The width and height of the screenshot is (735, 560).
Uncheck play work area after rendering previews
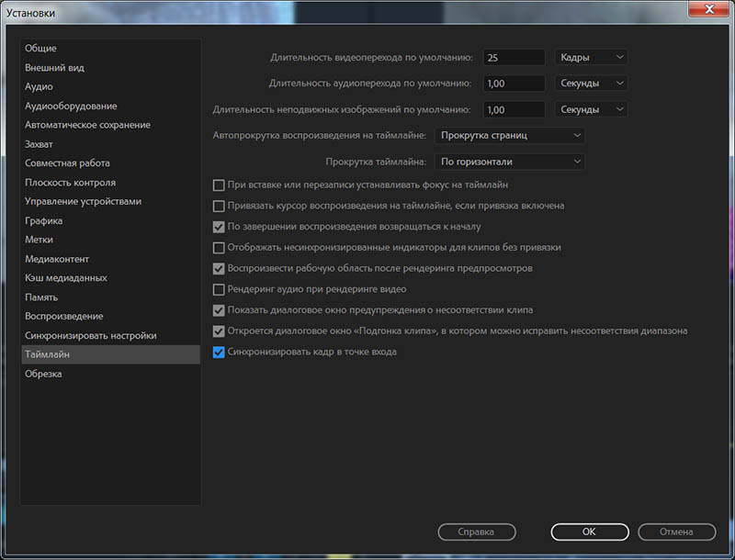(x=219, y=268)
